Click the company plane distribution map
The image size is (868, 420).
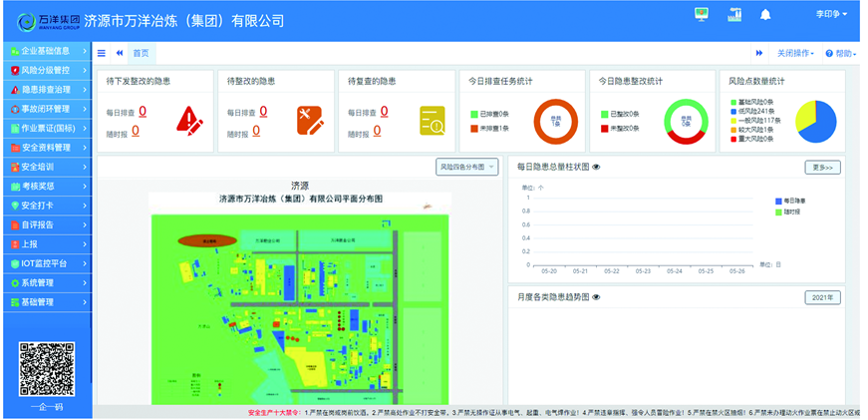(300, 309)
